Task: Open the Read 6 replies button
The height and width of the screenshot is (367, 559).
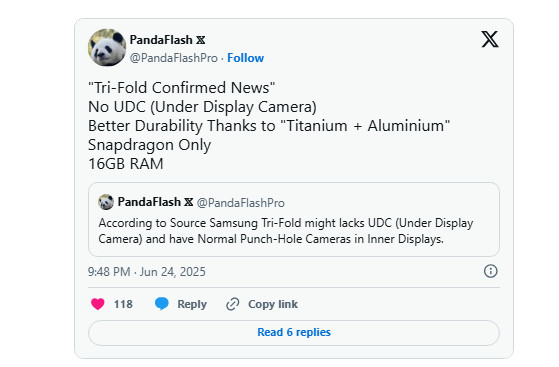Action: (x=294, y=332)
